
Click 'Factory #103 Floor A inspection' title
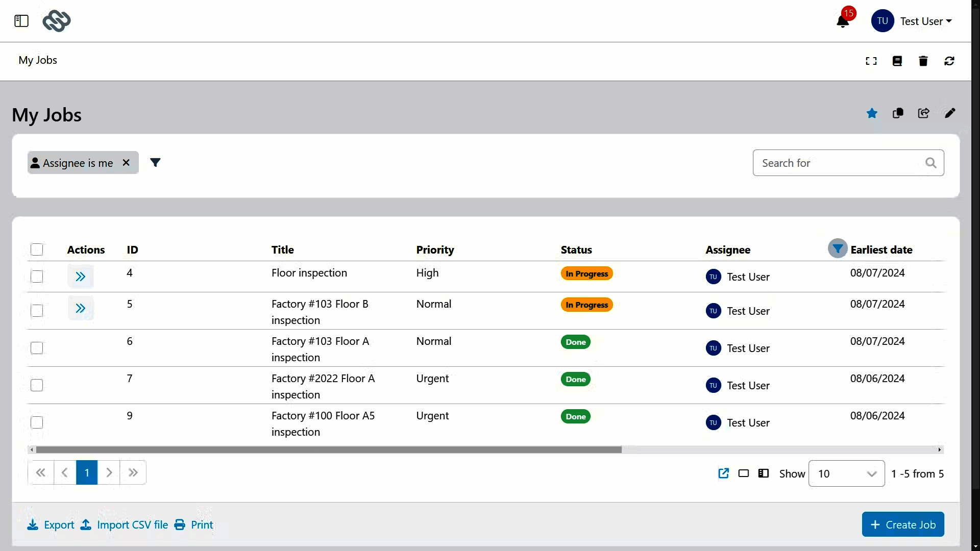(x=321, y=349)
